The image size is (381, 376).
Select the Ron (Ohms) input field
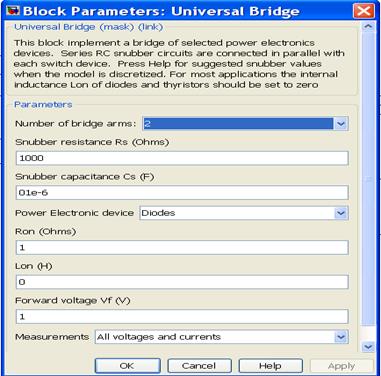pos(182,248)
